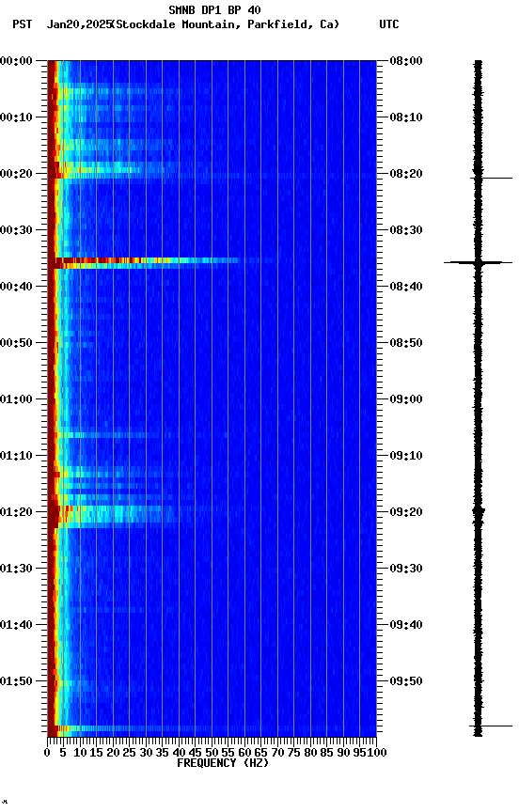Click the 00:10 PST time label
The image size is (519, 812).
pyautogui.click(x=16, y=117)
